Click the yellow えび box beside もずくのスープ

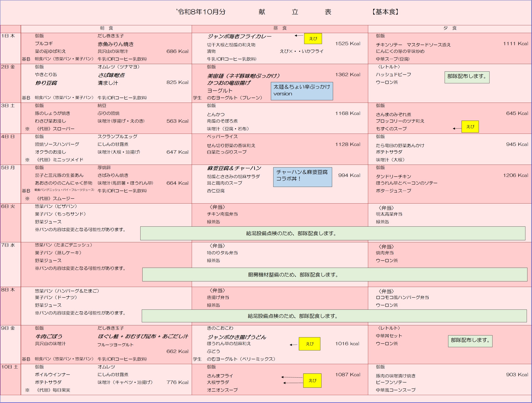coord(470,127)
